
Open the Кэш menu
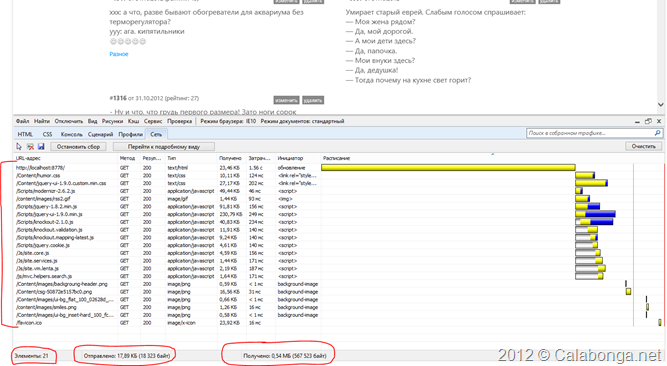[x=134, y=121]
